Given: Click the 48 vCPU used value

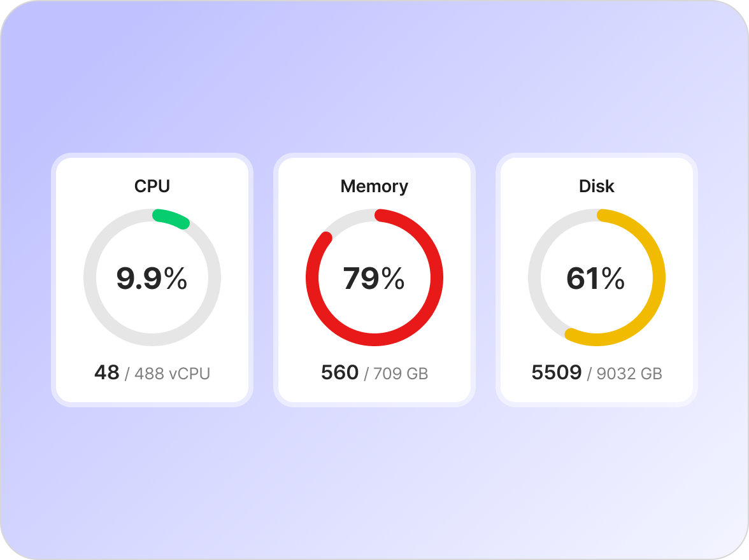Looking at the screenshot, I should (x=107, y=372).
